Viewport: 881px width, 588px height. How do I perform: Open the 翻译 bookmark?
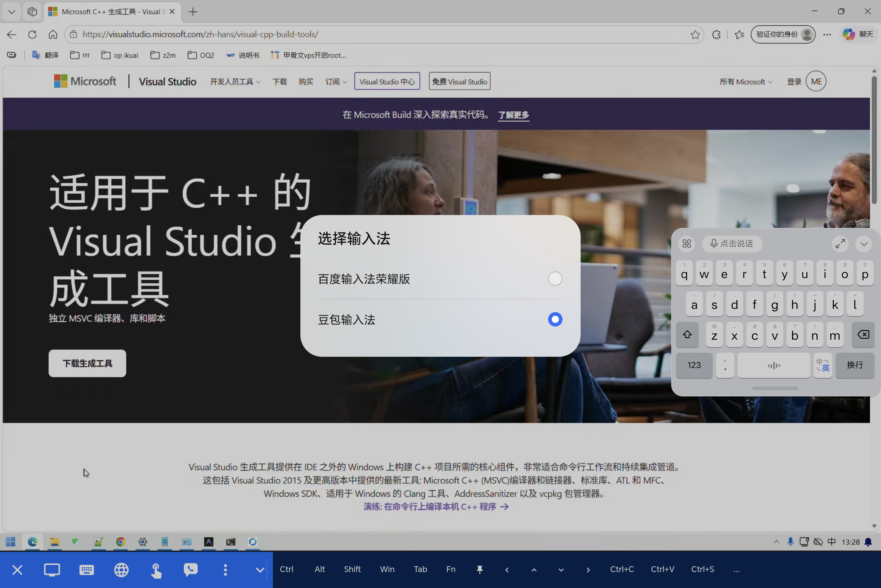45,55
